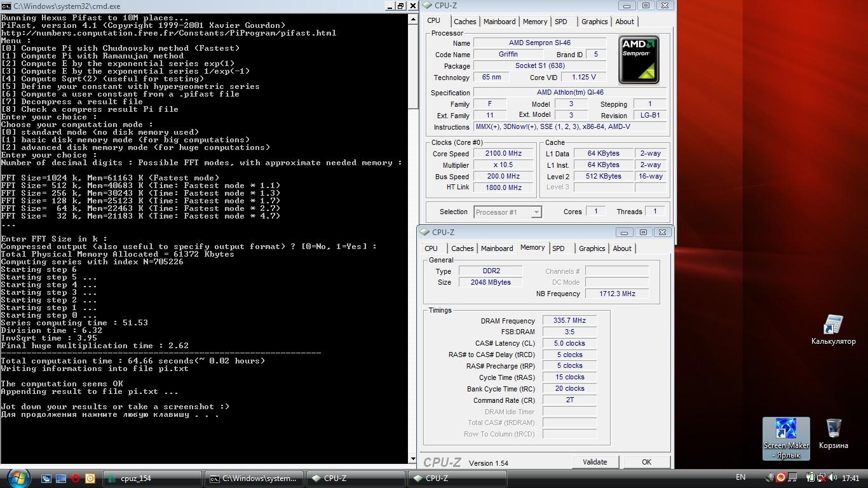868x488 pixels.
Task: Click the gray monitor tray icon
Action: [792, 477]
